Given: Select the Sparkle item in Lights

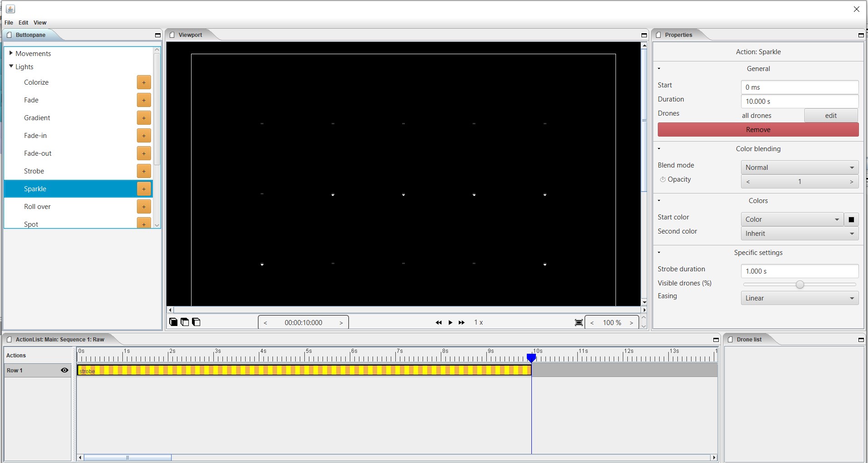Looking at the screenshot, I should [78, 189].
